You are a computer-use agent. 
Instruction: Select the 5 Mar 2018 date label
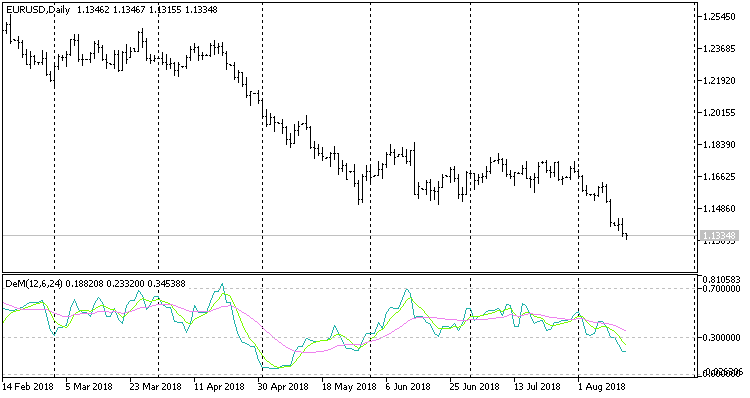tap(89, 387)
